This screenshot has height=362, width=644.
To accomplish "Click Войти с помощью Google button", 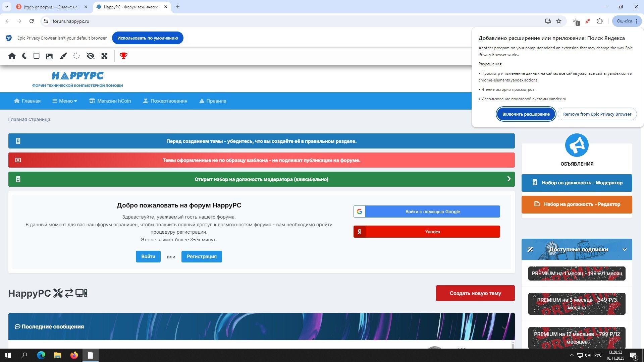I will click(x=427, y=212).
